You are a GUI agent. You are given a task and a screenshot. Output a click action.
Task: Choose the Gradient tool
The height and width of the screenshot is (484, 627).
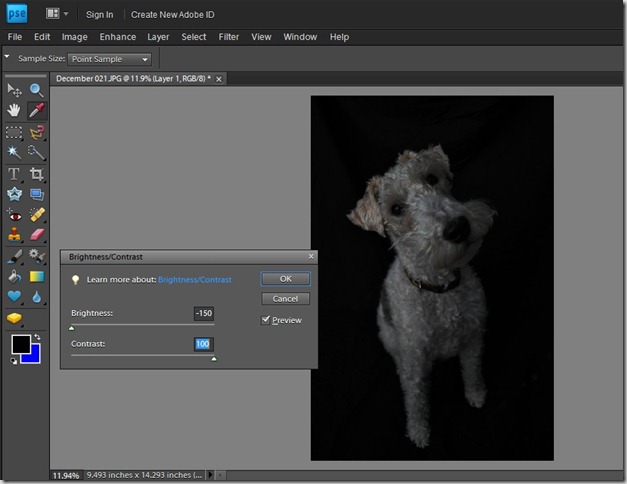coord(37,277)
